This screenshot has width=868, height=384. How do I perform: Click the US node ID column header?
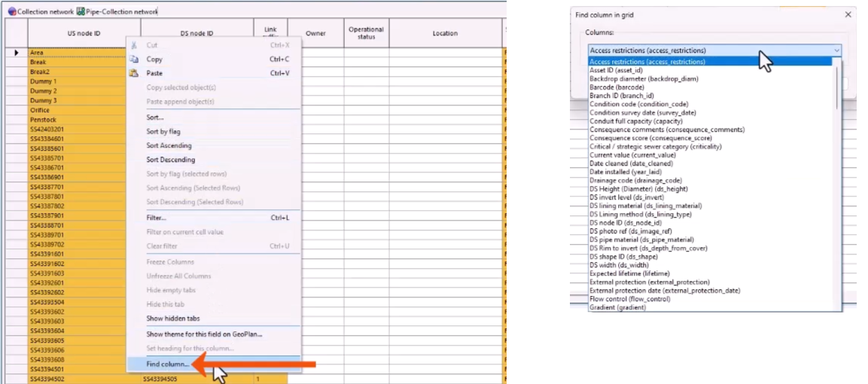pos(84,33)
